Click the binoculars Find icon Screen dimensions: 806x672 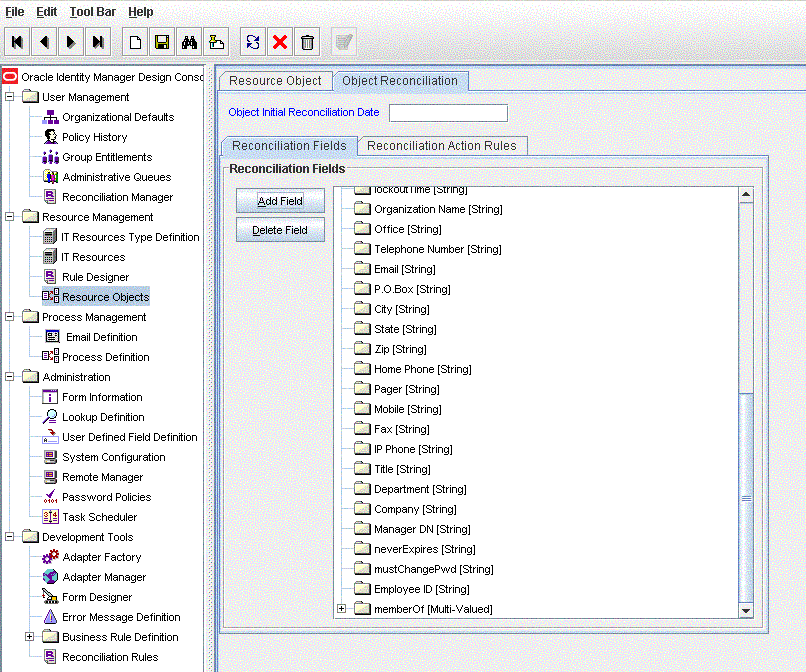coord(189,42)
